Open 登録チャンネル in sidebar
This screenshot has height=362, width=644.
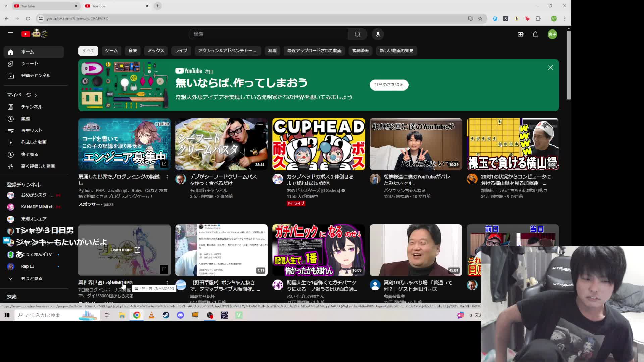[x=34, y=76]
